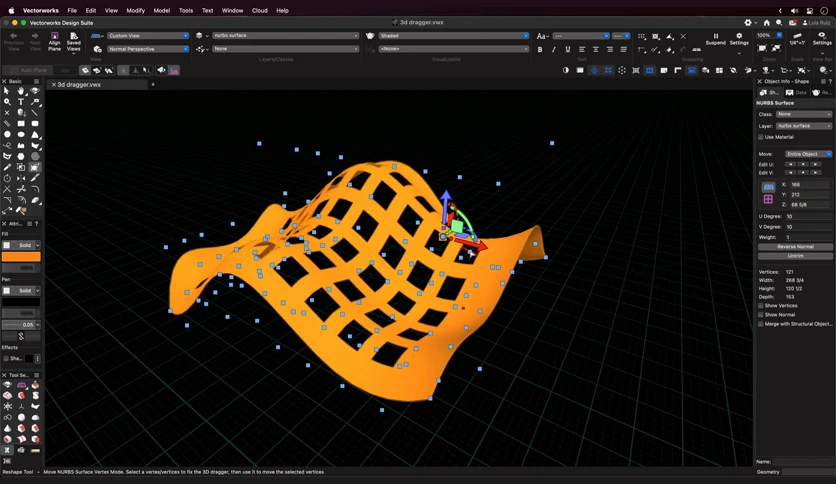Viewport: 836px width, 484px height.
Task: Click the Align Plane icon
Action: pyautogui.click(x=54, y=42)
